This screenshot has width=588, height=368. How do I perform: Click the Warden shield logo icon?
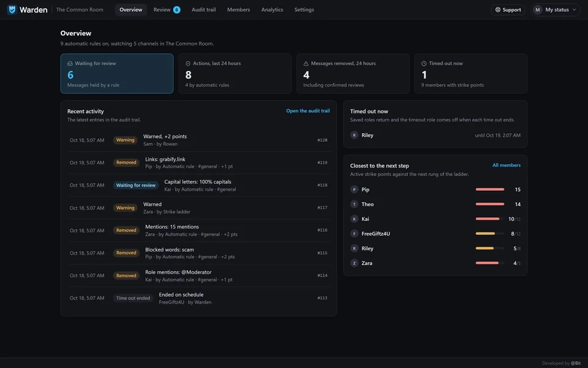[x=12, y=10]
